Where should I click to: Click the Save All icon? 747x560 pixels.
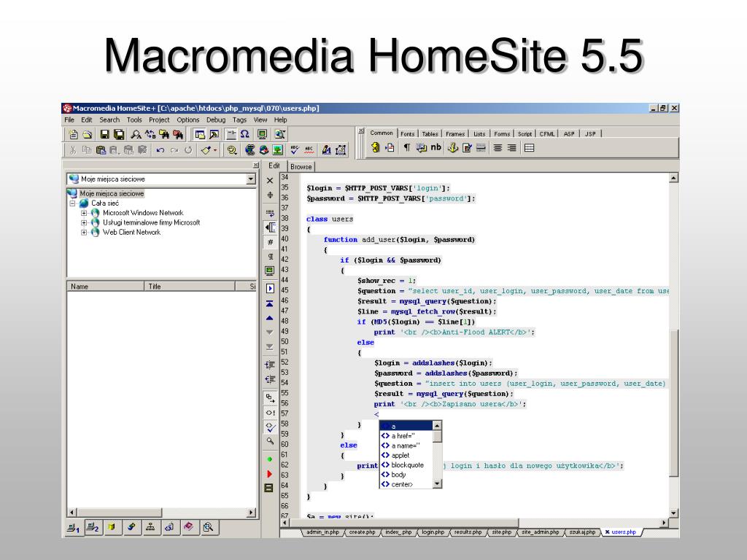[x=119, y=134]
